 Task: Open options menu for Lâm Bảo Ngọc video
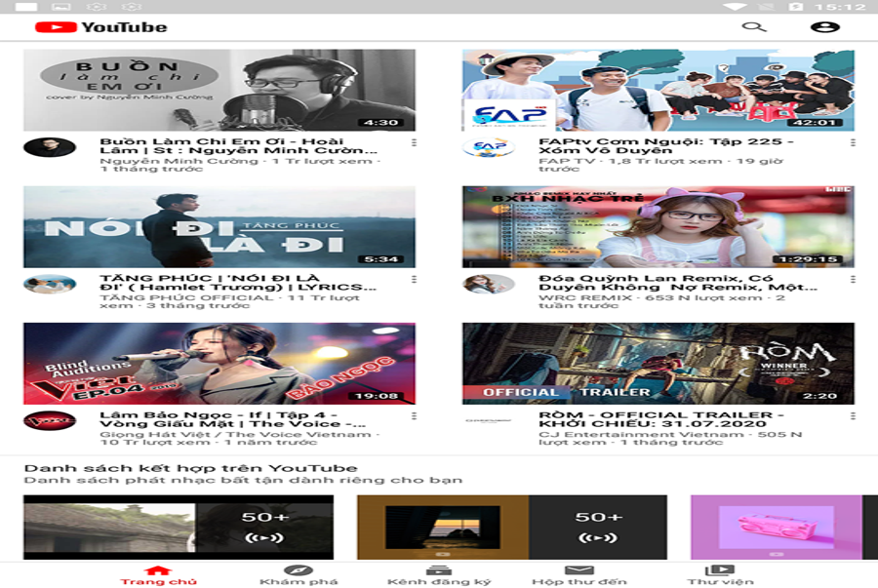[414, 415]
